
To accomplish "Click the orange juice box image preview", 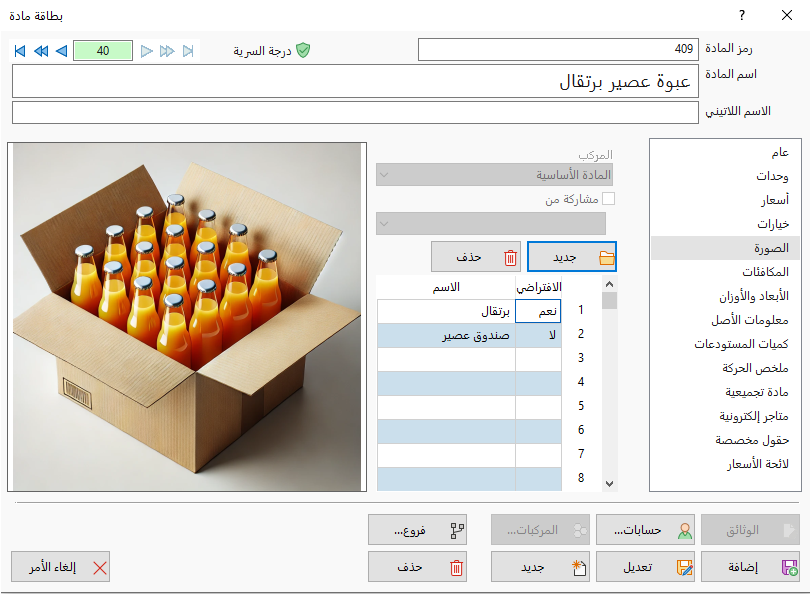I will [187, 317].
